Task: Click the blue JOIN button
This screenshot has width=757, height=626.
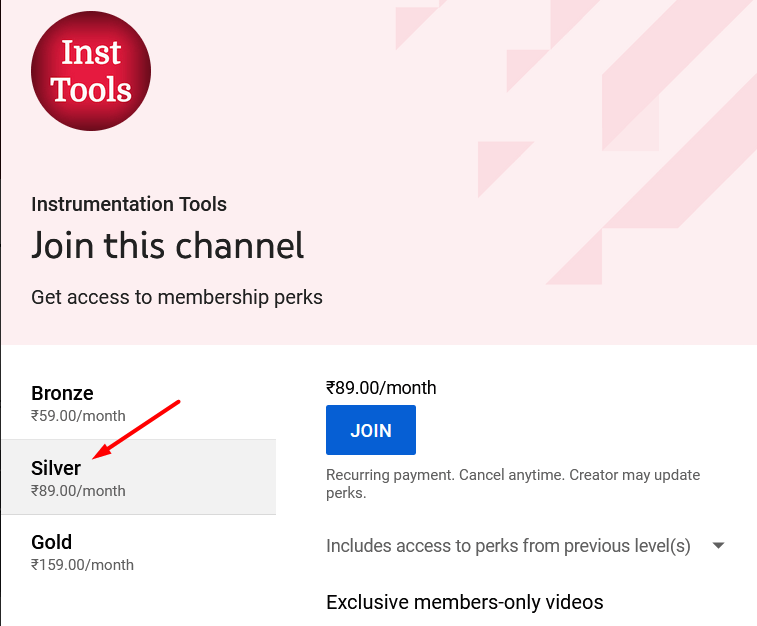Action: coord(371,430)
